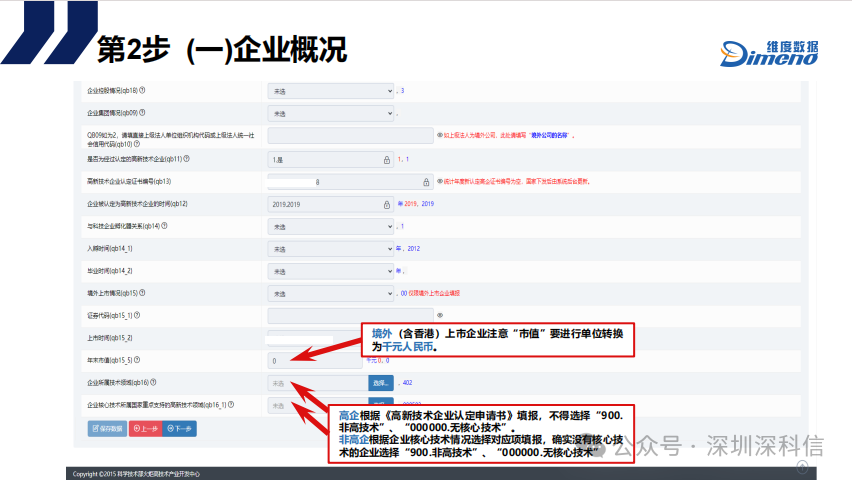Screen dimensions: 852x480
Task: Click the help icon beside the (qb11) label
Action: tap(186, 159)
